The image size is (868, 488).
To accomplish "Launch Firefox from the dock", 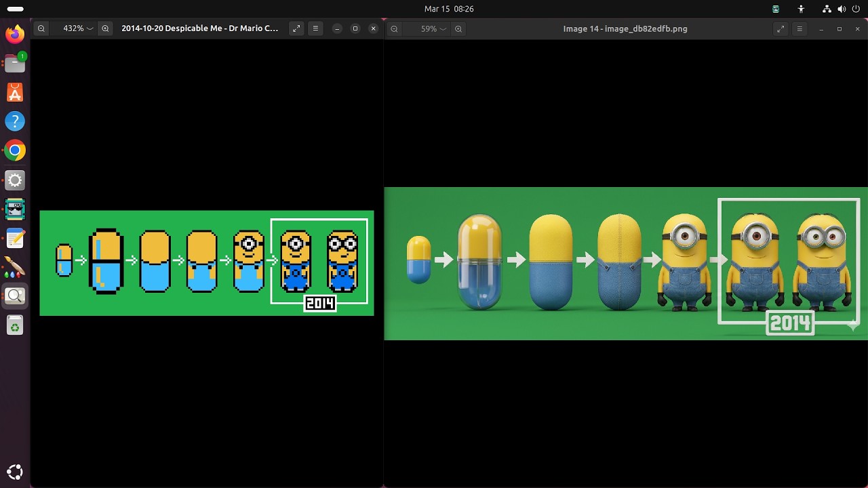I will [15, 34].
